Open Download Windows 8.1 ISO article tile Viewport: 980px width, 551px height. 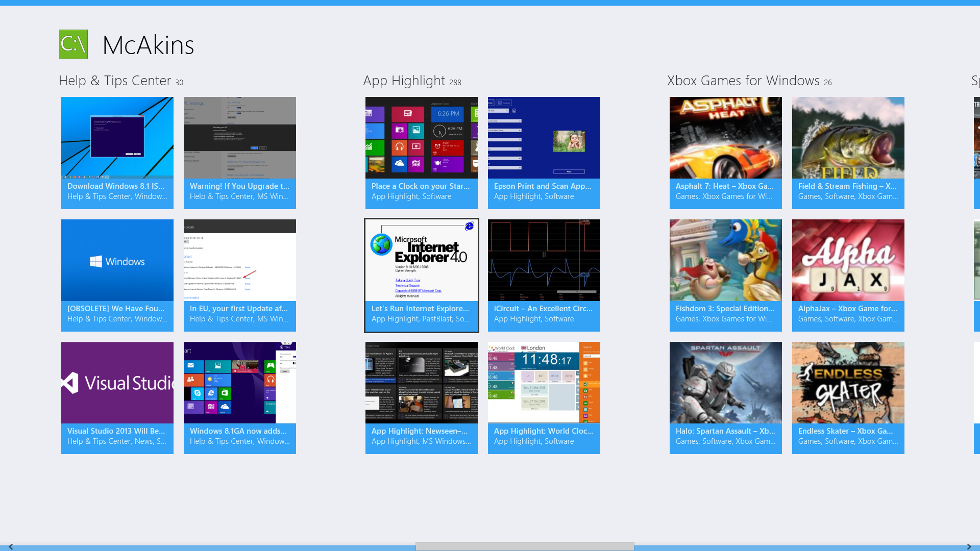click(x=117, y=153)
